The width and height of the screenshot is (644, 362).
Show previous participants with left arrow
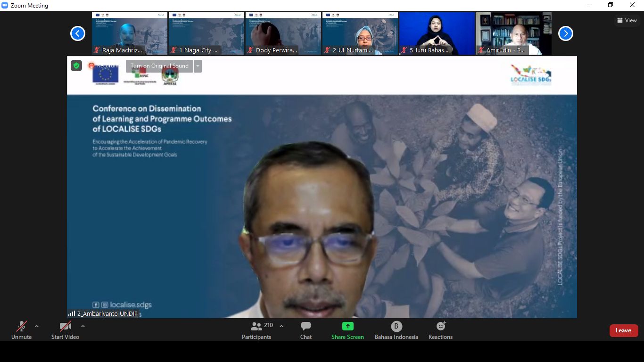point(78,33)
